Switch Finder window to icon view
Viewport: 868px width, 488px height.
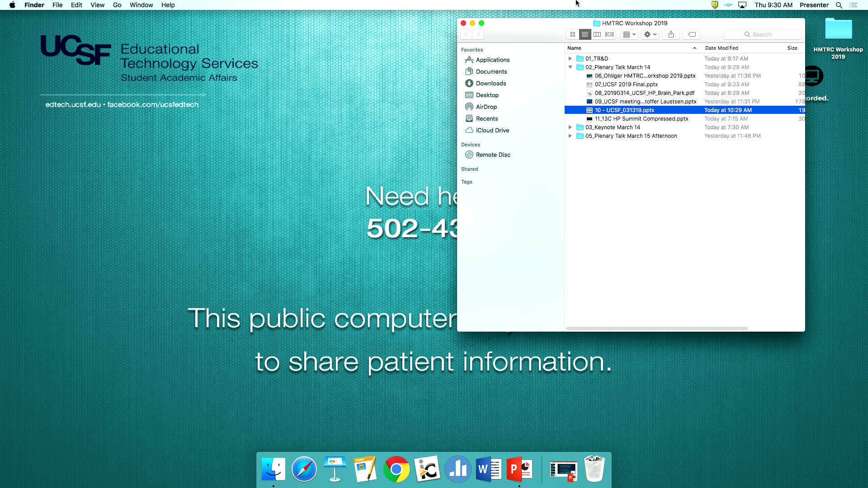tap(573, 34)
